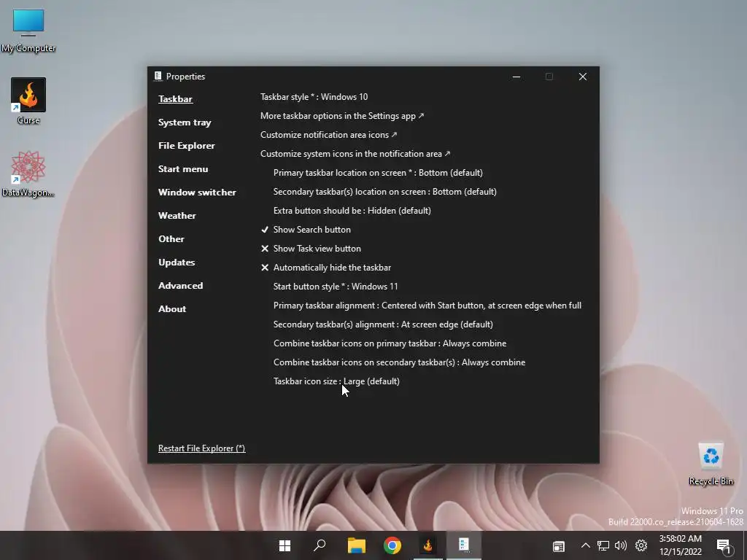This screenshot has height=560, width=747.
Task: Toggle the Show Search button option
Action: [306, 230]
